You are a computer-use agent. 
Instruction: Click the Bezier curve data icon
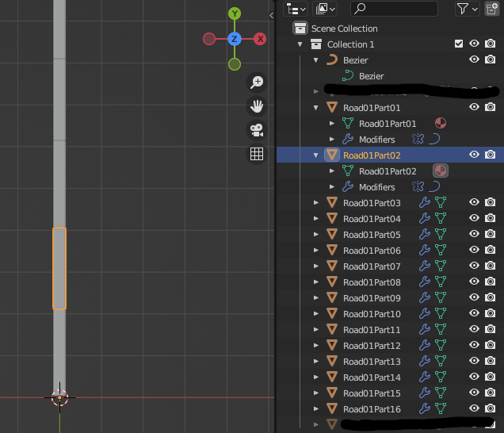(348, 76)
